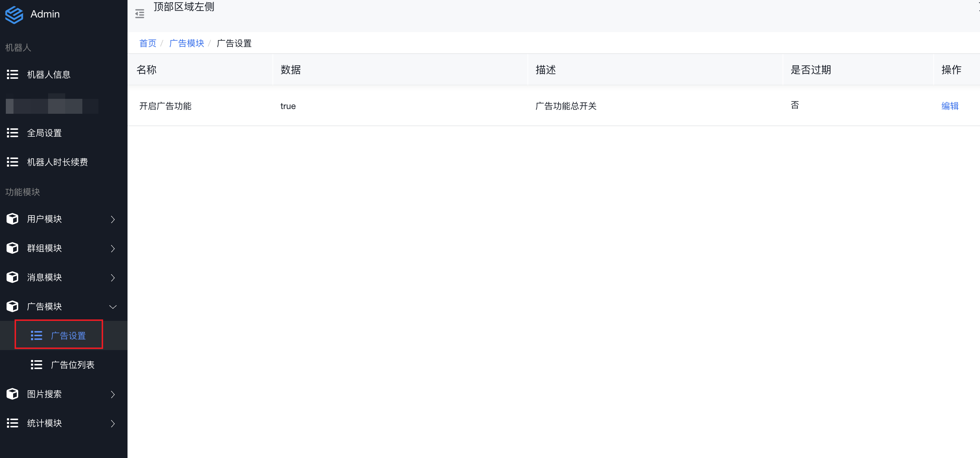This screenshot has height=458, width=980.
Task: Click the list icon beside 机器人时长续费
Action: click(12, 162)
